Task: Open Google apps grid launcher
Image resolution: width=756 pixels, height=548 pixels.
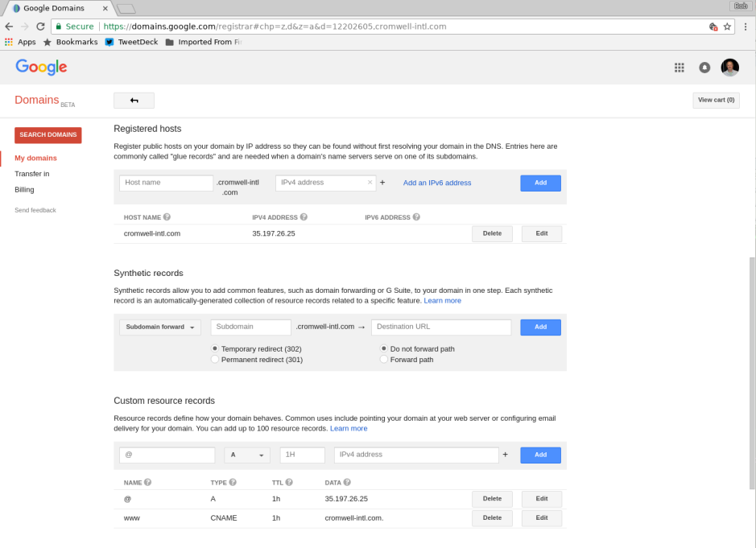Action: point(680,68)
